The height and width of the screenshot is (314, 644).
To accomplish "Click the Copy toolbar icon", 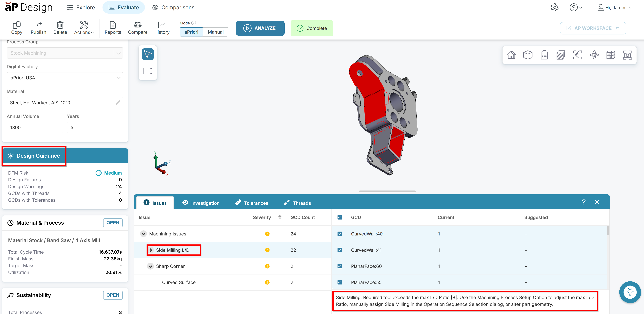I will pyautogui.click(x=16, y=28).
